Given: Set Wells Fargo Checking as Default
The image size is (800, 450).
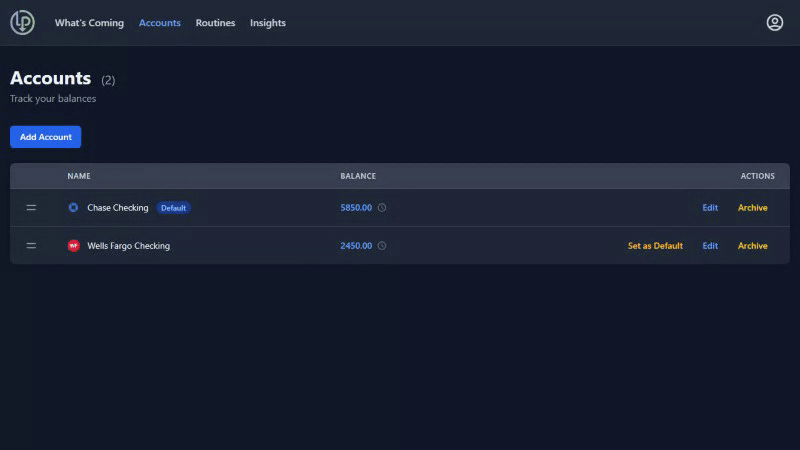Looking at the screenshot, I should [655, 246].
